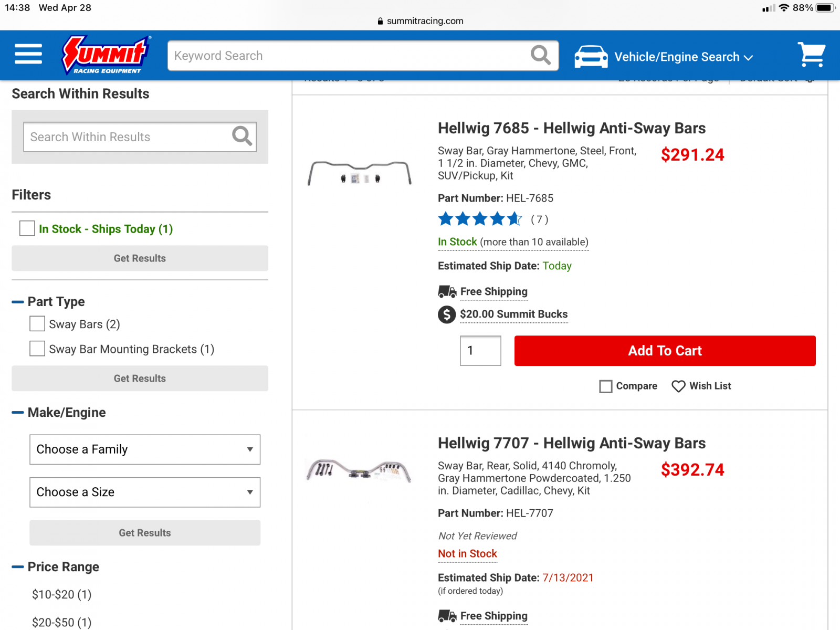Click the Search Within Results magnifier icon
Viewport: 840px width, 630px height.
(242, 136)
